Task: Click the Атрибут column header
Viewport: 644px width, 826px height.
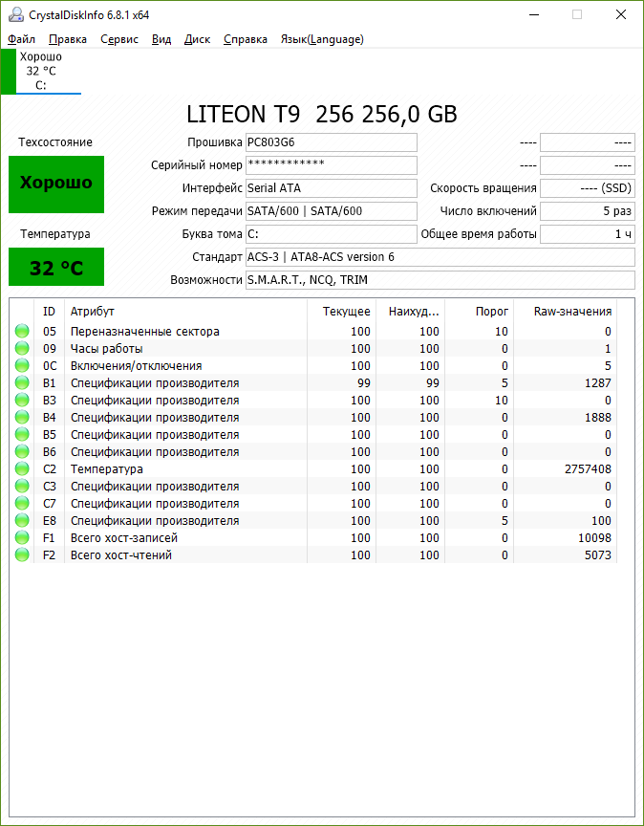Action: [x=186, y=312]
